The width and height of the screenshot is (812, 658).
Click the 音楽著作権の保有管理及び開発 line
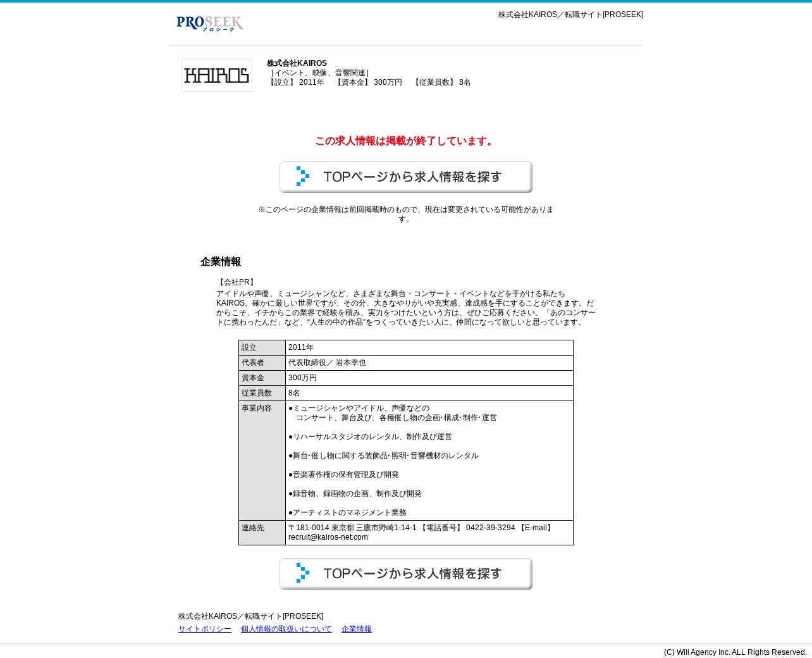pyautogui.click(x=344, y=475)
